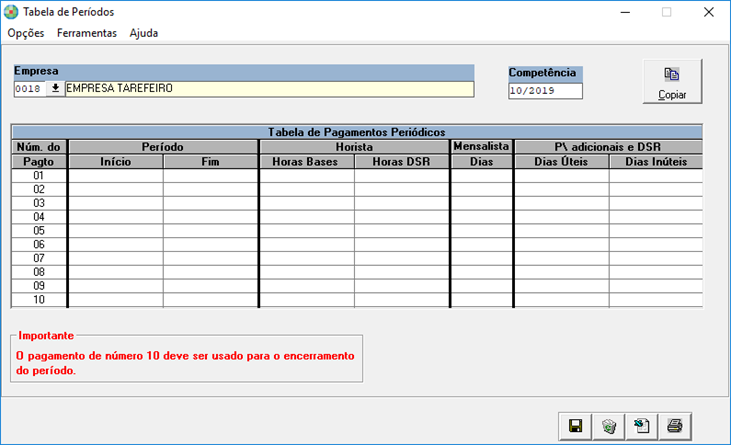Click payment number 04 row label
731x445 pixels.
coord(39,217)
